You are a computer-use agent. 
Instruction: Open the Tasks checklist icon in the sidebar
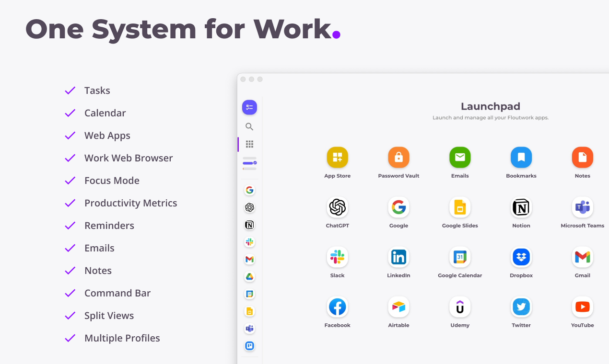249,107
